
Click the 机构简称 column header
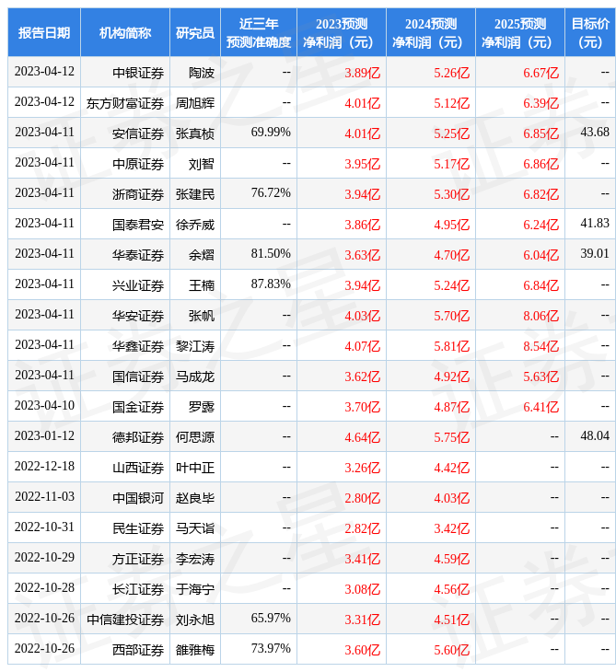[125, 32]
